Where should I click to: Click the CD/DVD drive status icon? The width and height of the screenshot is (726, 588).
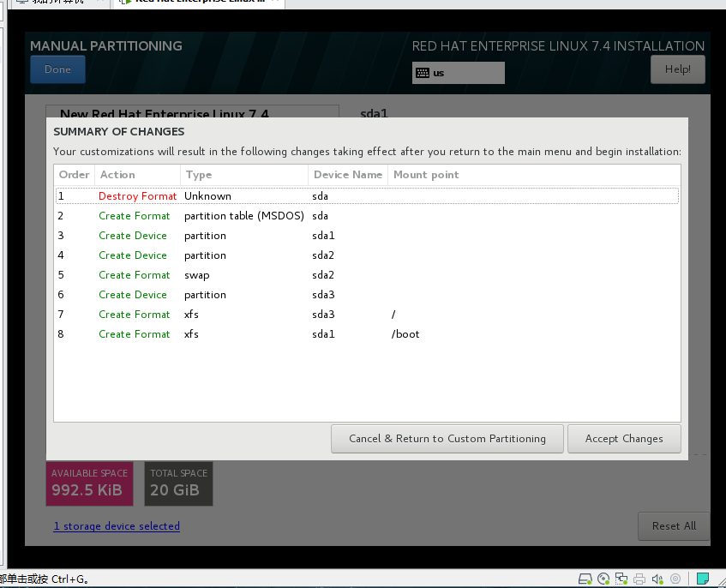[603, 579]
